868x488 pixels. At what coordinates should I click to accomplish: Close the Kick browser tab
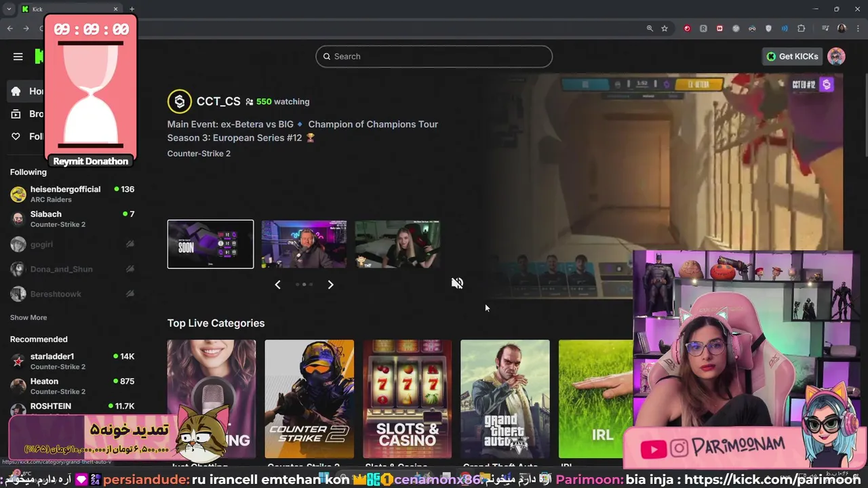click(x=115, y=9)
